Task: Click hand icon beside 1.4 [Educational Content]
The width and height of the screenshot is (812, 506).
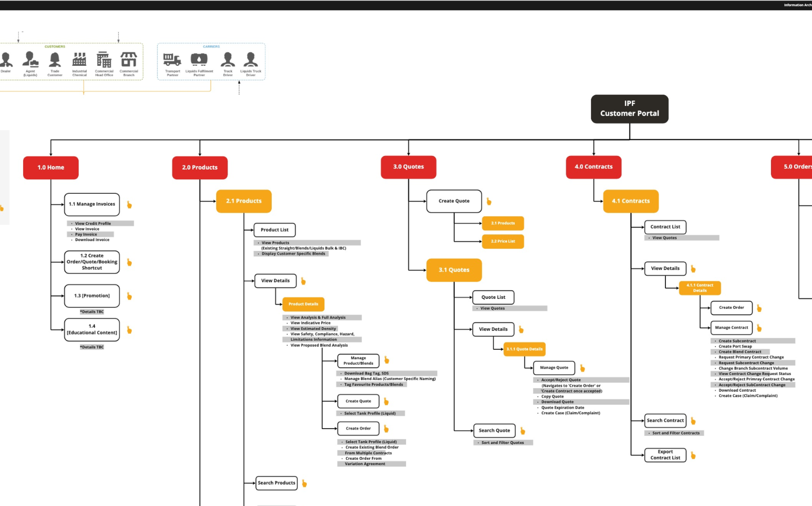Action: click(x=129, y=330)
